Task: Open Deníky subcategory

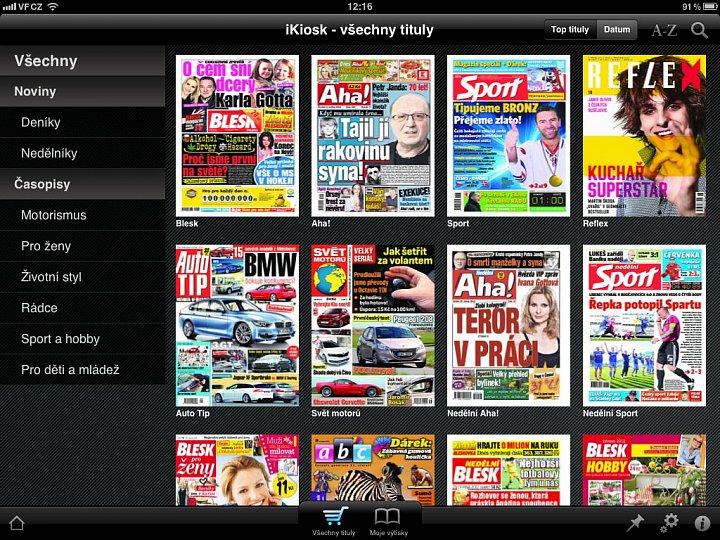Action: click(x=83, y=122)
